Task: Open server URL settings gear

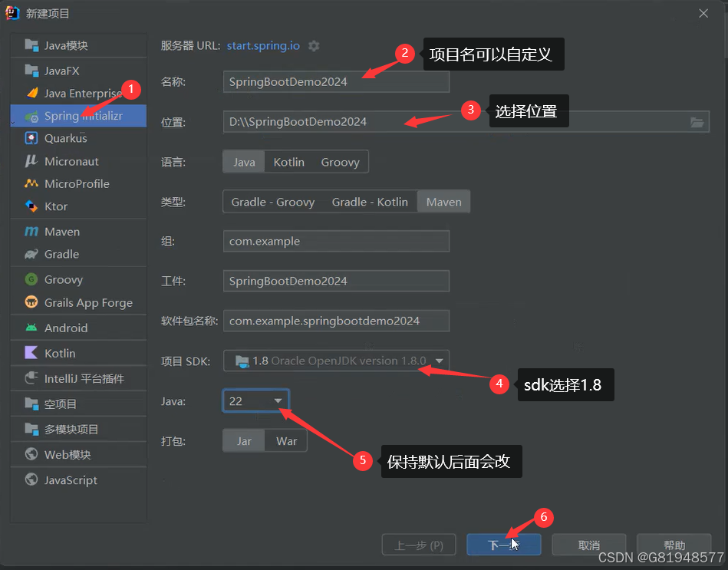Action: (314, 46)
